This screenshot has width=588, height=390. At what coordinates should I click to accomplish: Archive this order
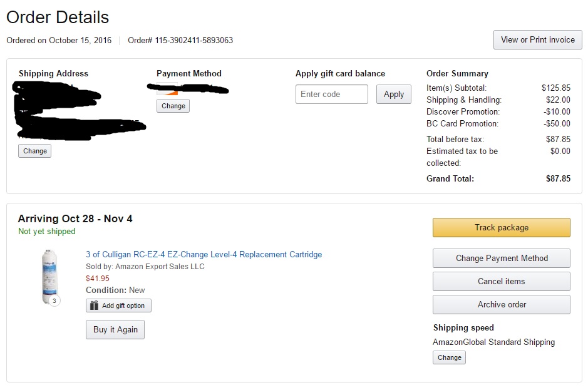point(501,304)
